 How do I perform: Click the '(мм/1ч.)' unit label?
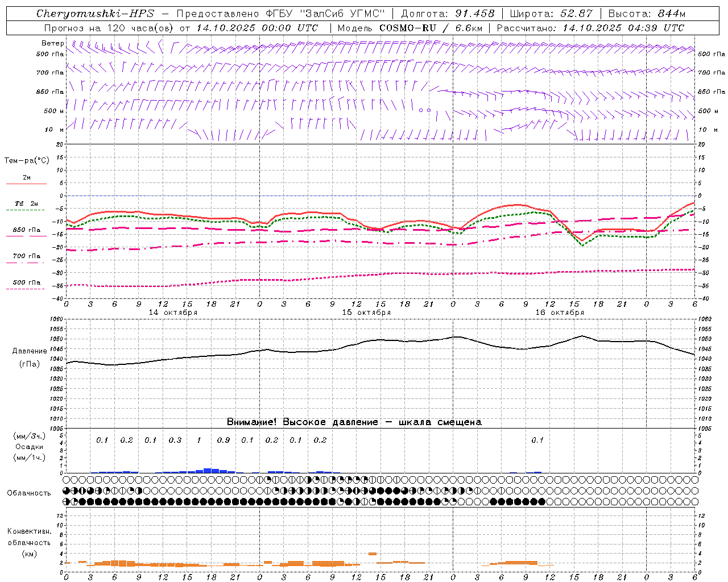click(x=30, y=458)
